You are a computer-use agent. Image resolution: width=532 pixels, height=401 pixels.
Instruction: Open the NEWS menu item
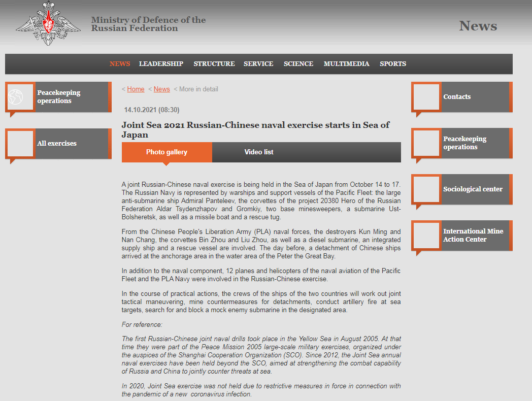(120, 64)
